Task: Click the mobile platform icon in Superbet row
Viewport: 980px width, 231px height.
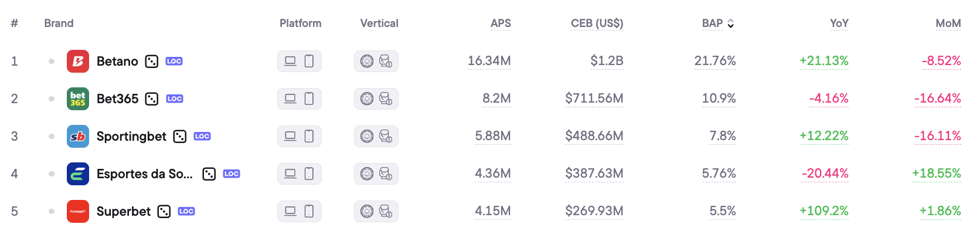Action: (309, 211)
